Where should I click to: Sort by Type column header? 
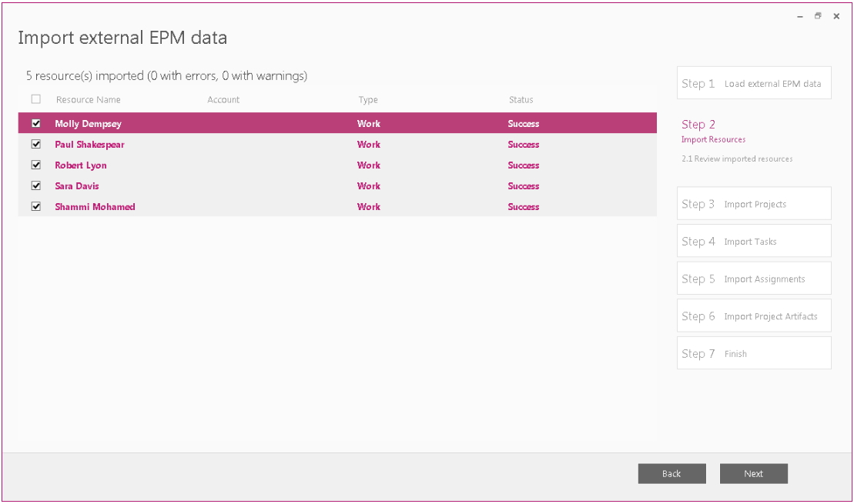click(368, 99)
